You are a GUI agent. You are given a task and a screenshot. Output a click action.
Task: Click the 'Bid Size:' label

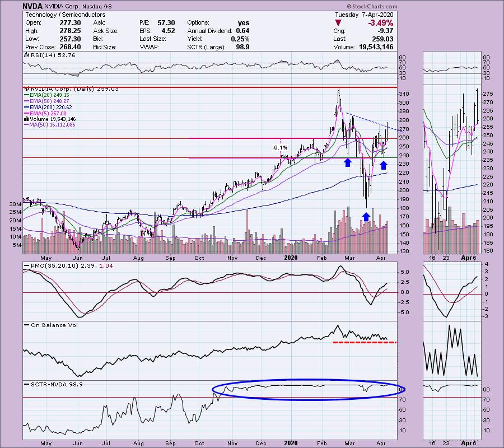pos(105,47)
